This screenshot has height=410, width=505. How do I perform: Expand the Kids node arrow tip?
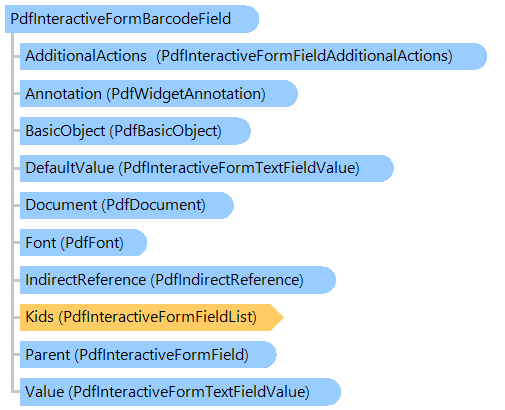coord(277,317)
